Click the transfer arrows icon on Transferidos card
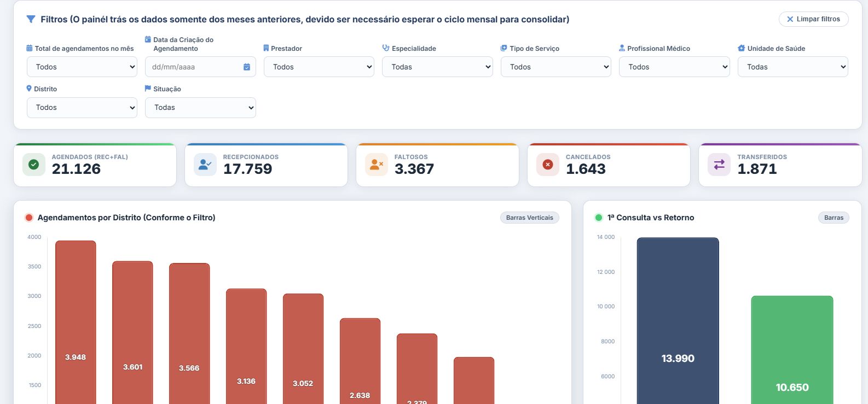 719,165
